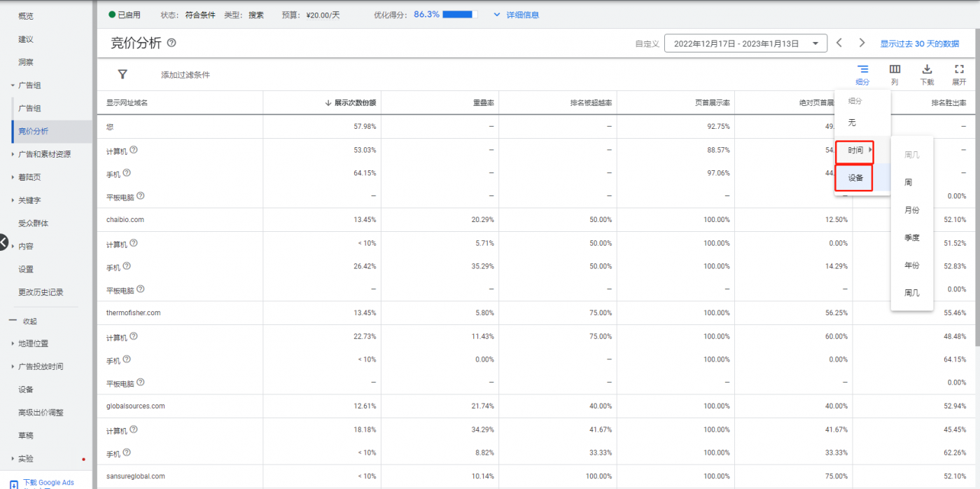
Task: Click help icon by 计算机 under chaibio.com
Action: coord(134,243)
